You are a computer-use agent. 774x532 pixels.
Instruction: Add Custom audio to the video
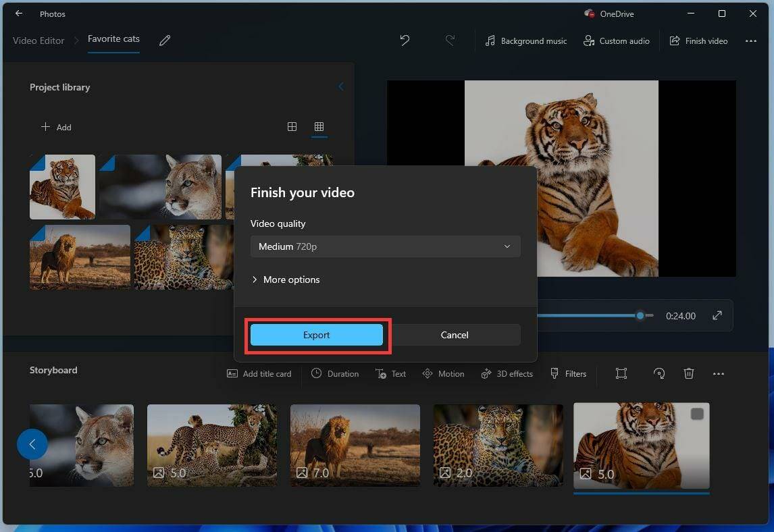[616, 41]
